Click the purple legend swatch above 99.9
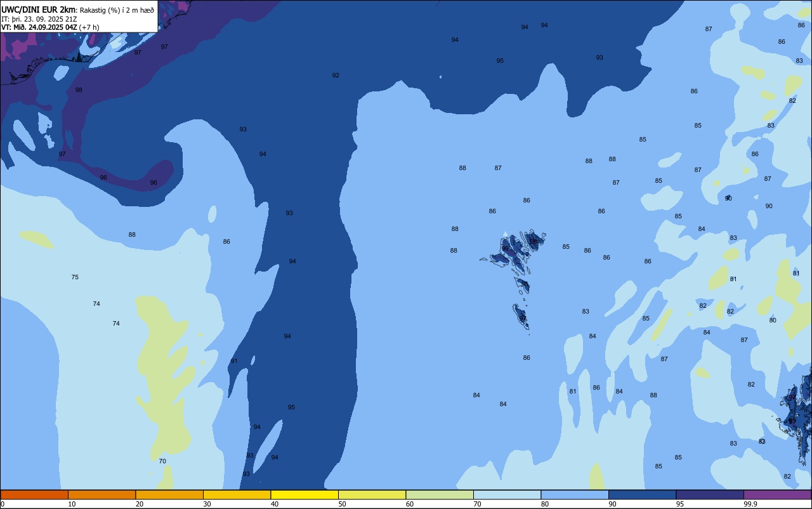The image size is (812, 509). 777,494
